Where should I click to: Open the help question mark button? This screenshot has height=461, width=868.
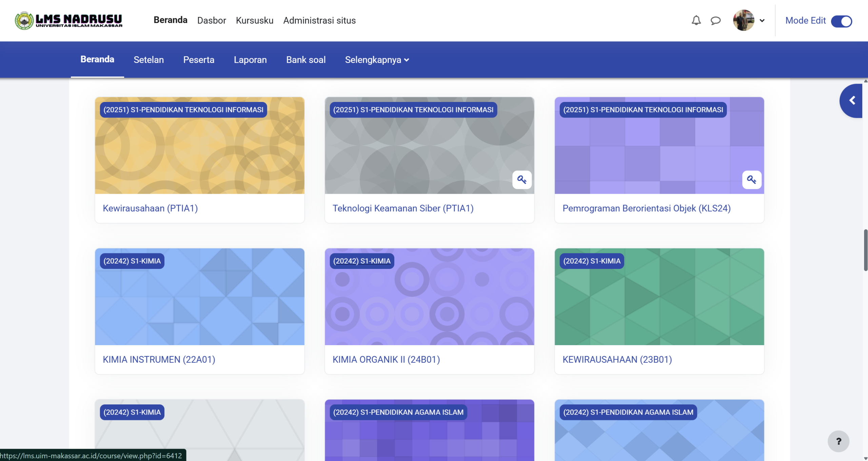(838, 441)
